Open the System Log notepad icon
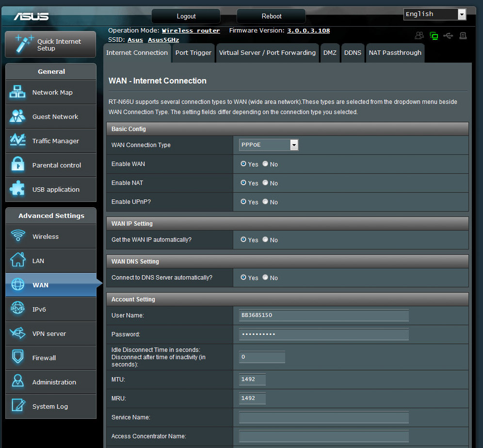The width and height of the screenshot is (483, 448). [18, 406]
